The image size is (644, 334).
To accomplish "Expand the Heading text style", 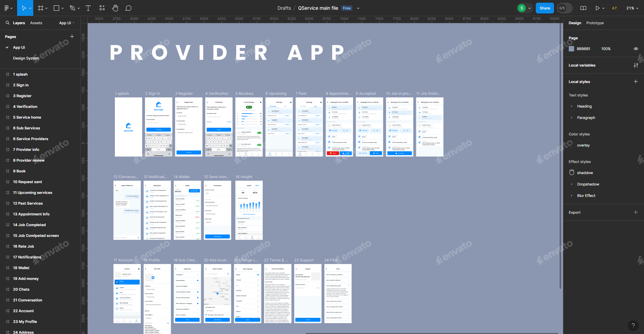I will [x=572, y=106].
